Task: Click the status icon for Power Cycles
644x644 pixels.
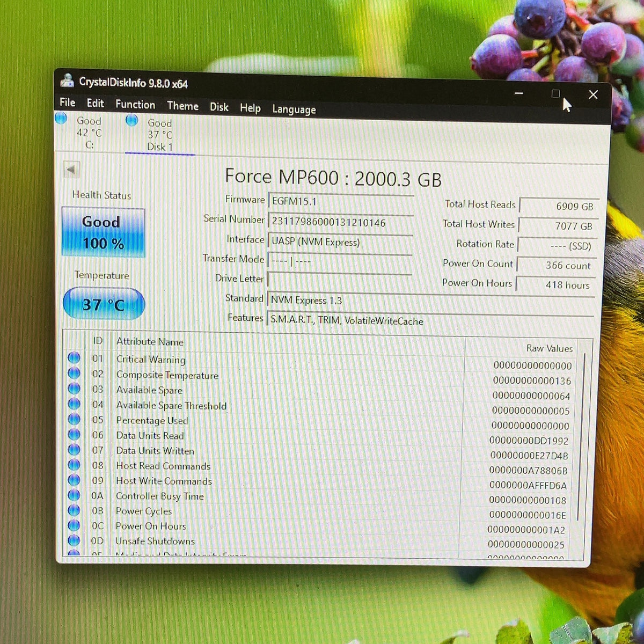Action: point(74,510)
